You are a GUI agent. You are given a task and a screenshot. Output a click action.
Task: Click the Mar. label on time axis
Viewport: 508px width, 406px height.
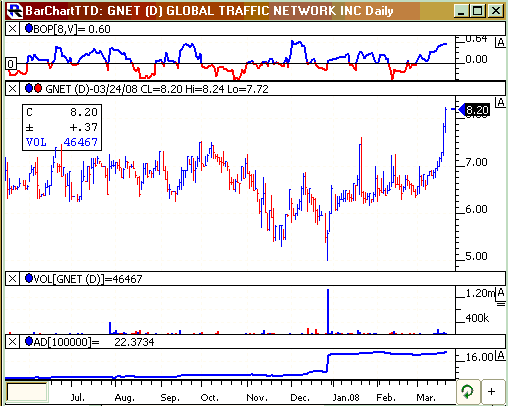pos(426,397)
